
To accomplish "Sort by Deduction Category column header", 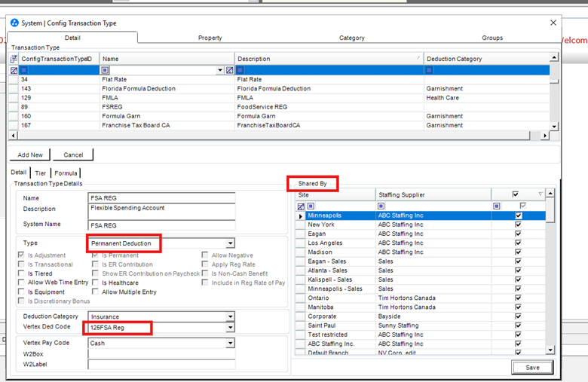I will click(486, 59).
